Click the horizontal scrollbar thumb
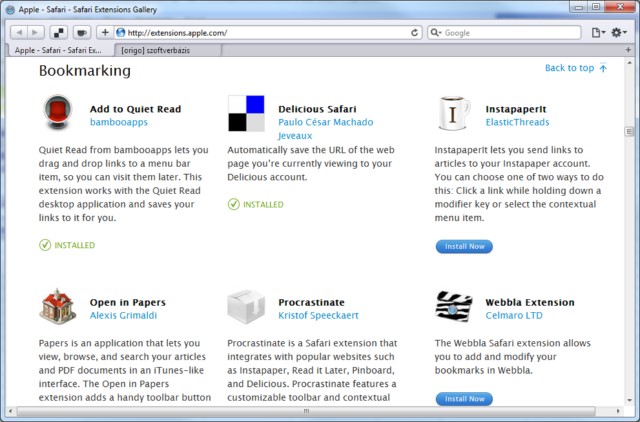 [x=306, y=411]
